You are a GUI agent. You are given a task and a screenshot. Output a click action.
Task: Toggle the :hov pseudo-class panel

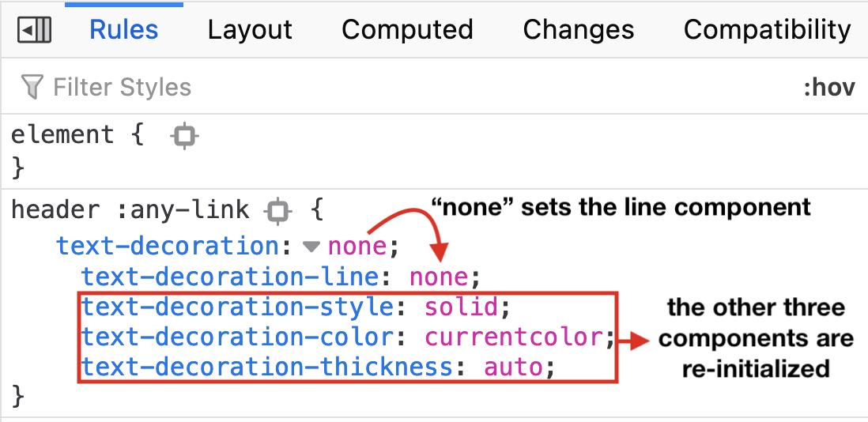pyautogui.click(x=829, y=87)
